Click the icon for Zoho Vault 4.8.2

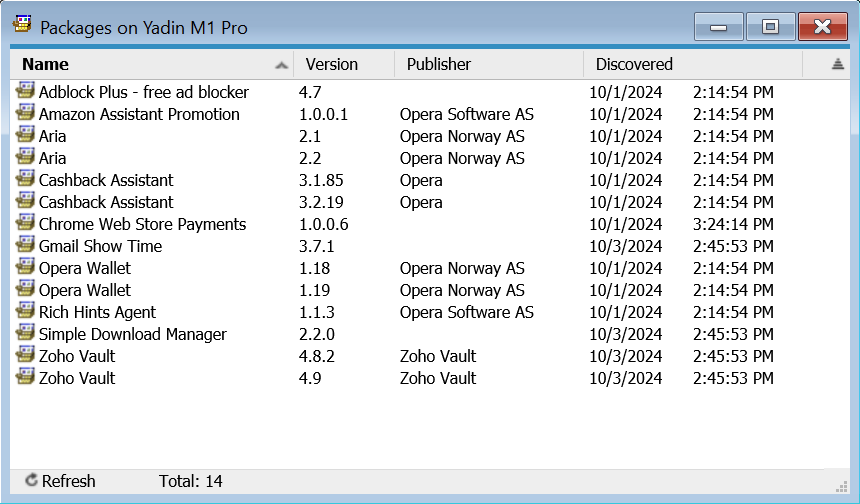point(25,354)
